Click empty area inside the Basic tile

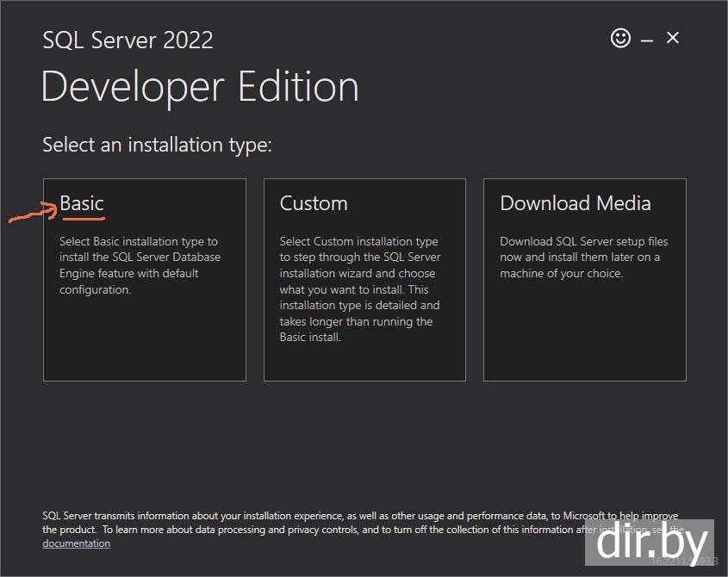pyautogui.click(x=144, y=344)
